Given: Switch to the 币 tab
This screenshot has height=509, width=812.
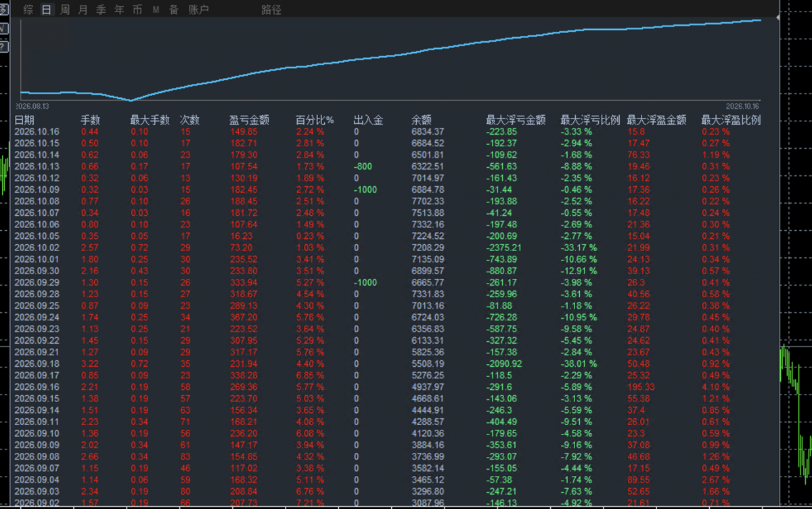Looking at the screenshot, I should click(138, 10).
